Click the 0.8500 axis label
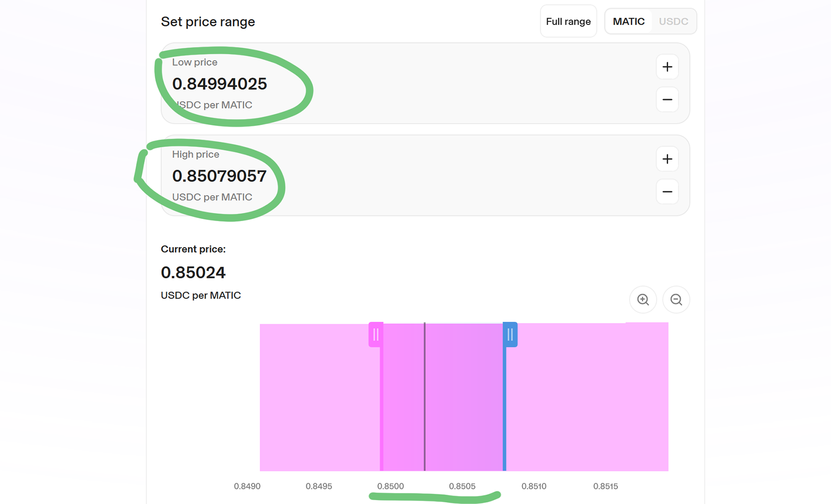 (391, 486)
